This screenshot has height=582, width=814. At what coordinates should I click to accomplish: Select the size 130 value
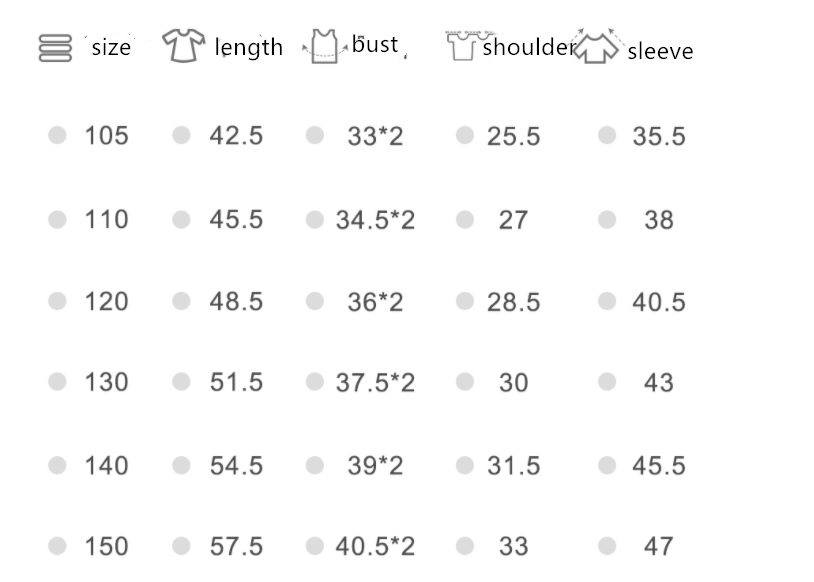pyautogui.click(x=106, y=383)
